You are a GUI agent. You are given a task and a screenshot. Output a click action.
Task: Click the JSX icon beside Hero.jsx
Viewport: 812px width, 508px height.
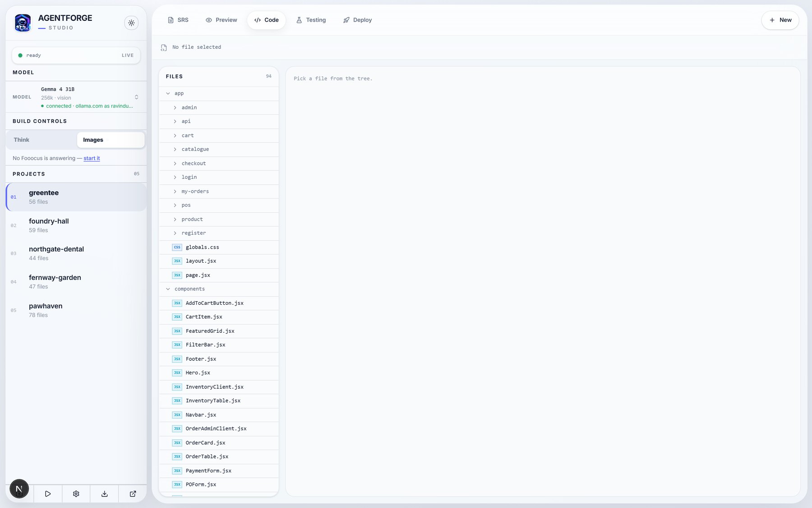coord(177,373)
